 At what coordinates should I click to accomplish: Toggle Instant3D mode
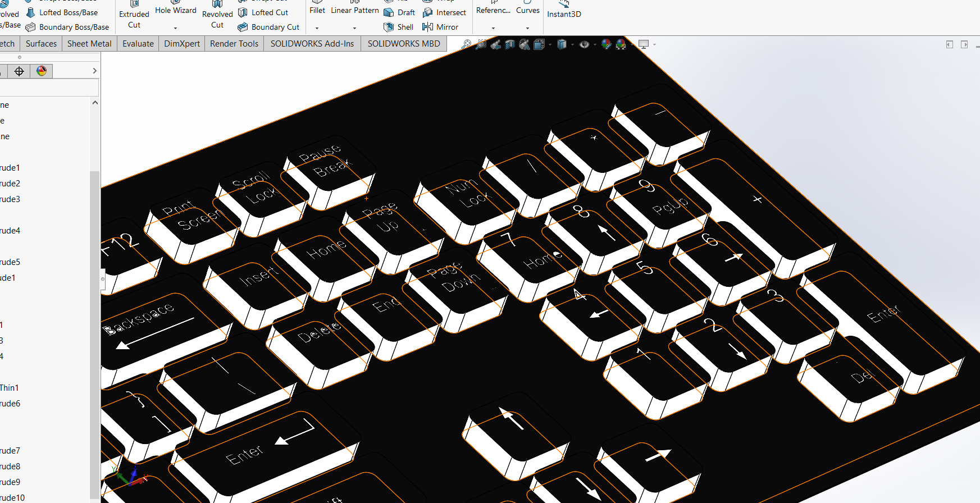click(x=564, y=10)
